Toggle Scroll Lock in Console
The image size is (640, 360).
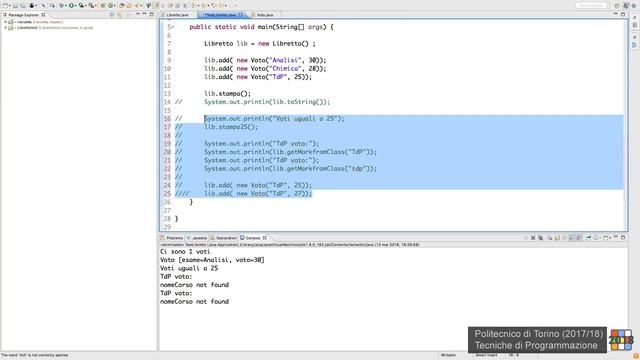(557, 237)
